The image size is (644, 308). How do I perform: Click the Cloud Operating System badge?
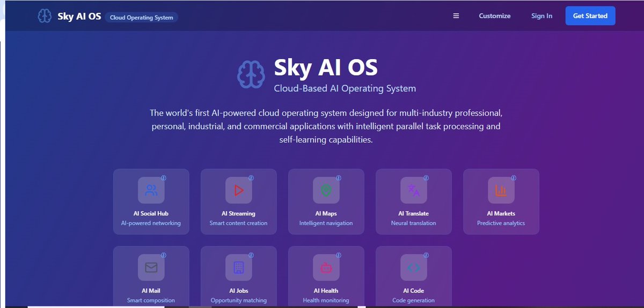tap(142, 17)
